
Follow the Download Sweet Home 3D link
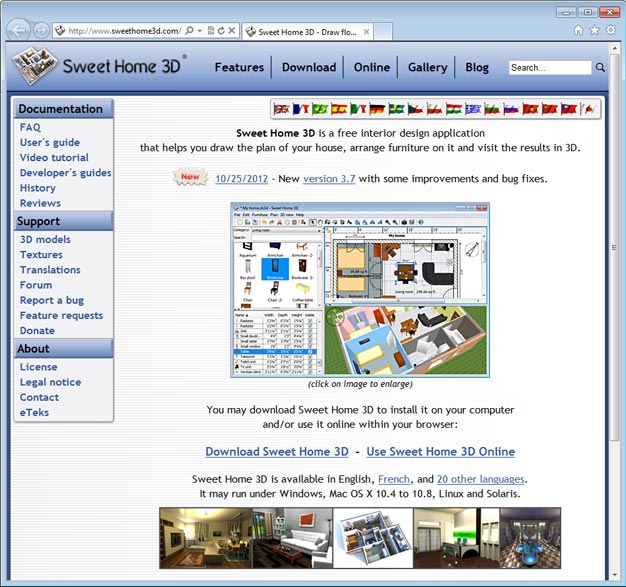277,452
